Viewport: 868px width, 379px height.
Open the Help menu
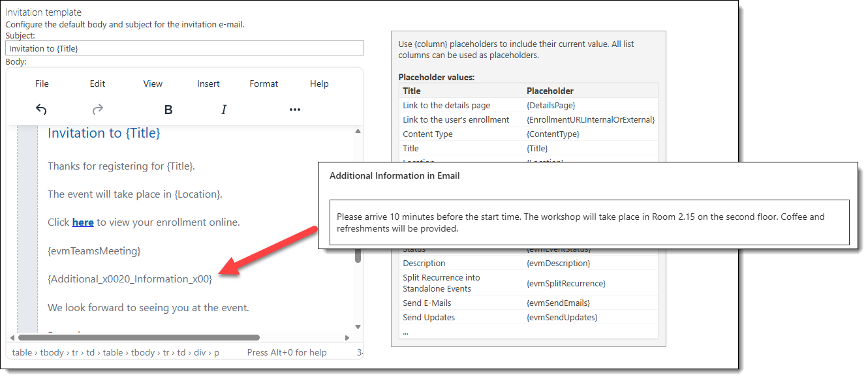319,83
